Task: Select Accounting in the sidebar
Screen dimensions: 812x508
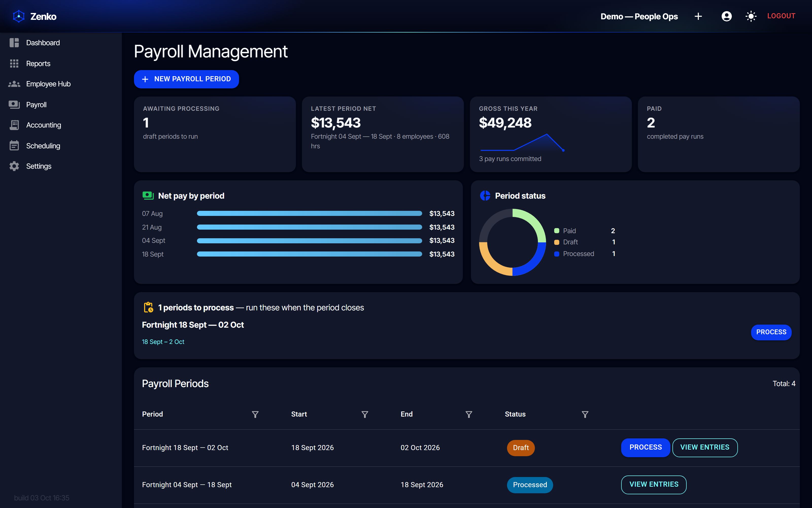Action: coord(61,125)
